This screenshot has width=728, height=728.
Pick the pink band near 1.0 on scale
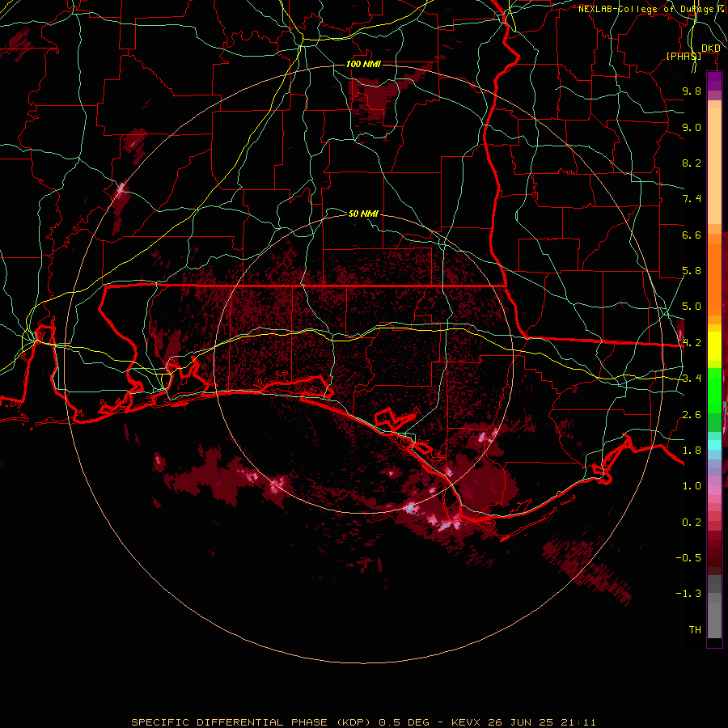coord(714,490)
